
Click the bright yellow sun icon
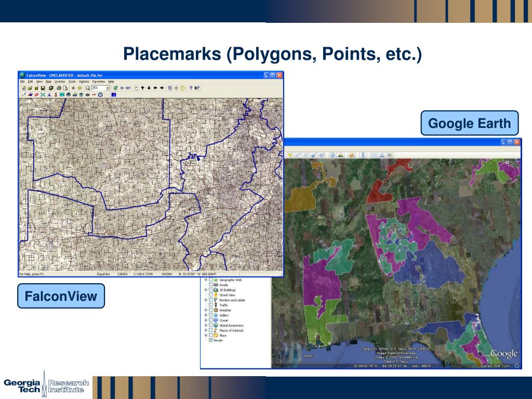pos(79,88)
